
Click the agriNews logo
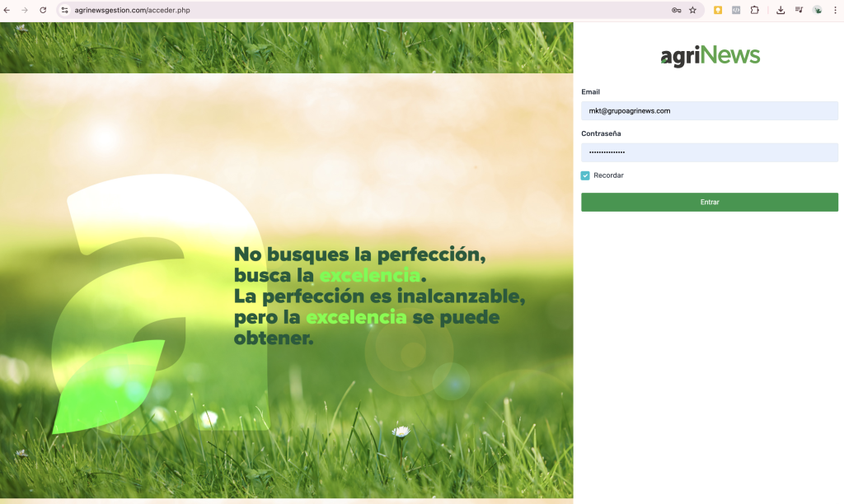710,56
